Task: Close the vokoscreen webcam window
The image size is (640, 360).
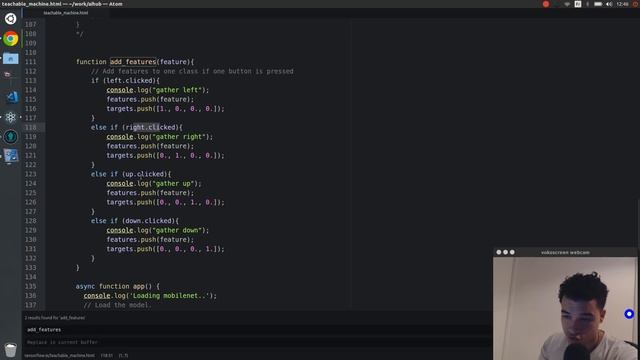Action: coord(499,252)
